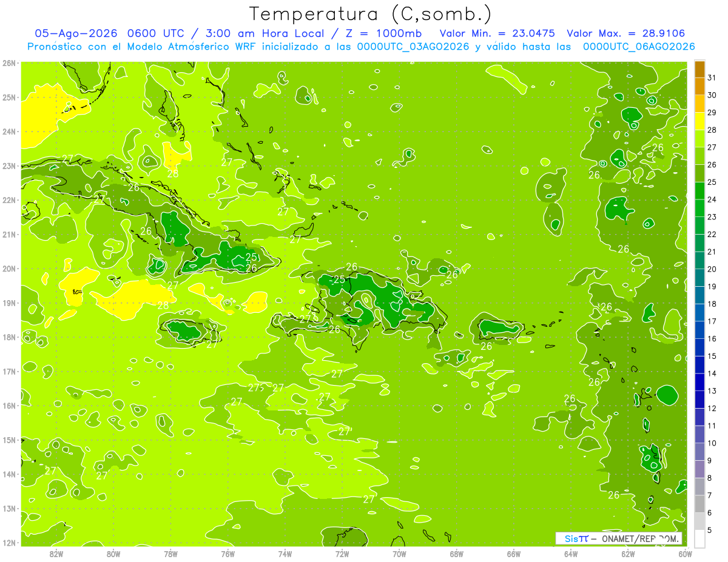Click the '78W' longitude axis label

[170, 554]
